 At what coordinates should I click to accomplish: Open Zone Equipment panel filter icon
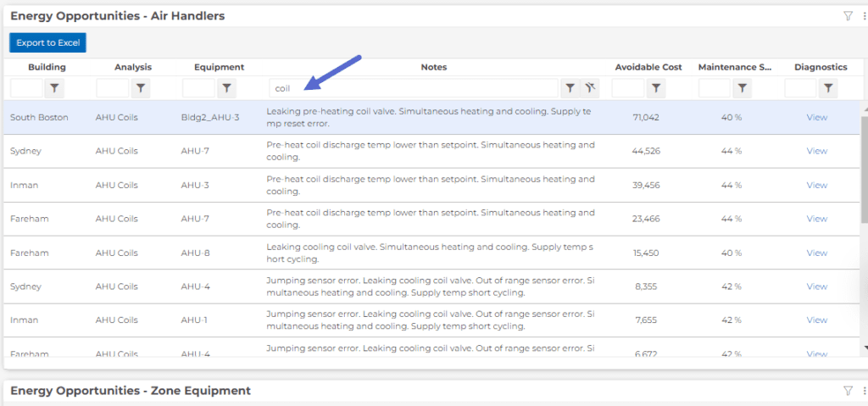coord(848,391)
